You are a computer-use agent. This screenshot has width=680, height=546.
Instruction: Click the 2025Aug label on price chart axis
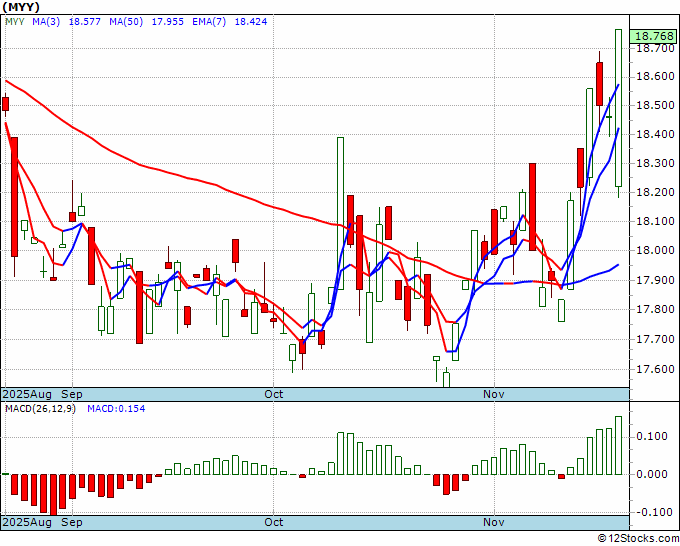(x=27, y=394)
